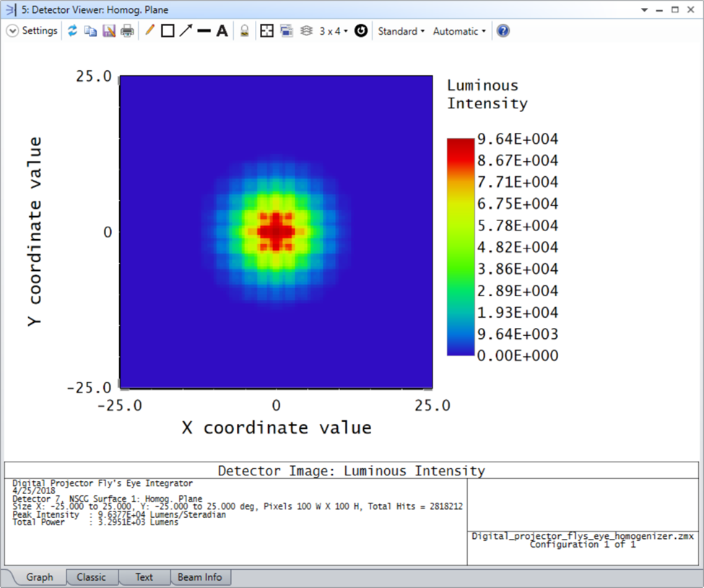This screenshot has height=588, width=704.
Task: Expand the Settings panel chevron
Action: (12, 30)
